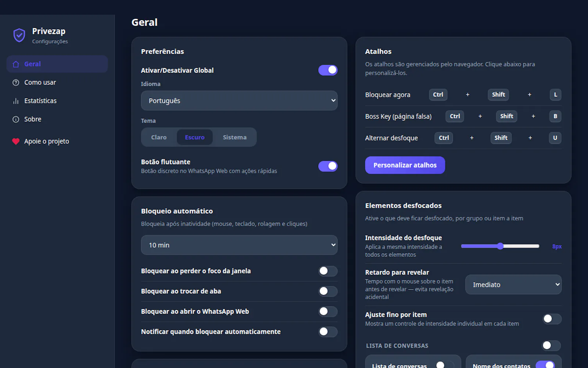
Task: Click the Elementos desfocados section title
Action: pyautogui.click(x=403, y=206)
